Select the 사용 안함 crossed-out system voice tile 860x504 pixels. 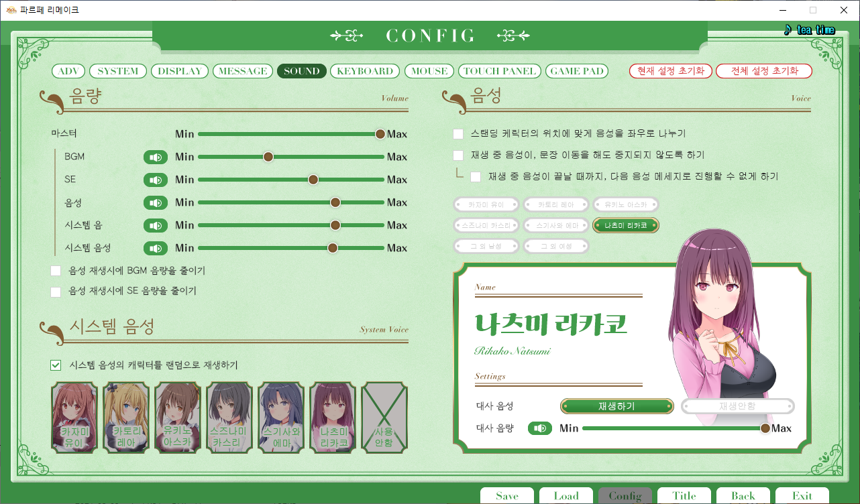384,418
